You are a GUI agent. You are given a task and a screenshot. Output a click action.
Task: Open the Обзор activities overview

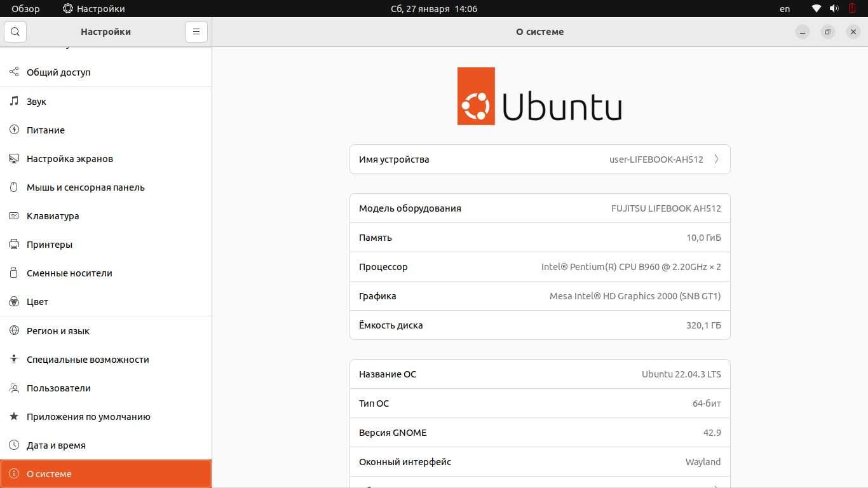(x=25, y=9)
